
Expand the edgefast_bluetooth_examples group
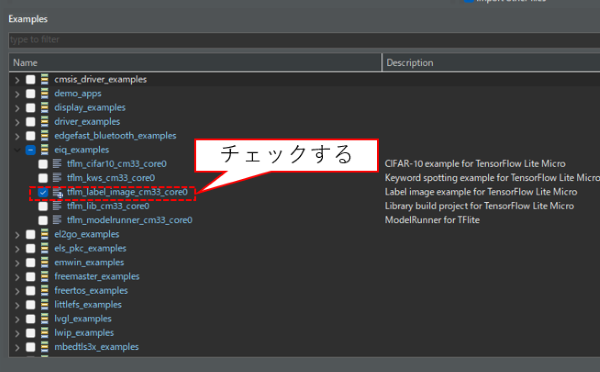(17, 136)
